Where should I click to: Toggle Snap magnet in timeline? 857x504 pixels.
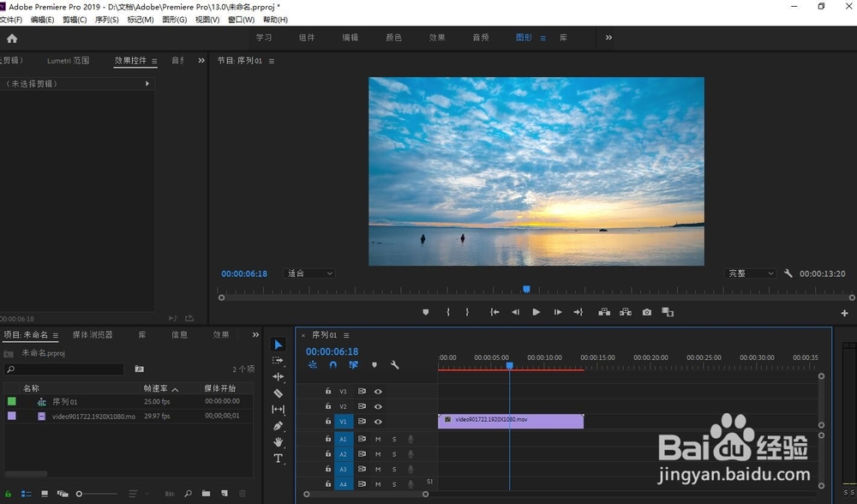333,364
